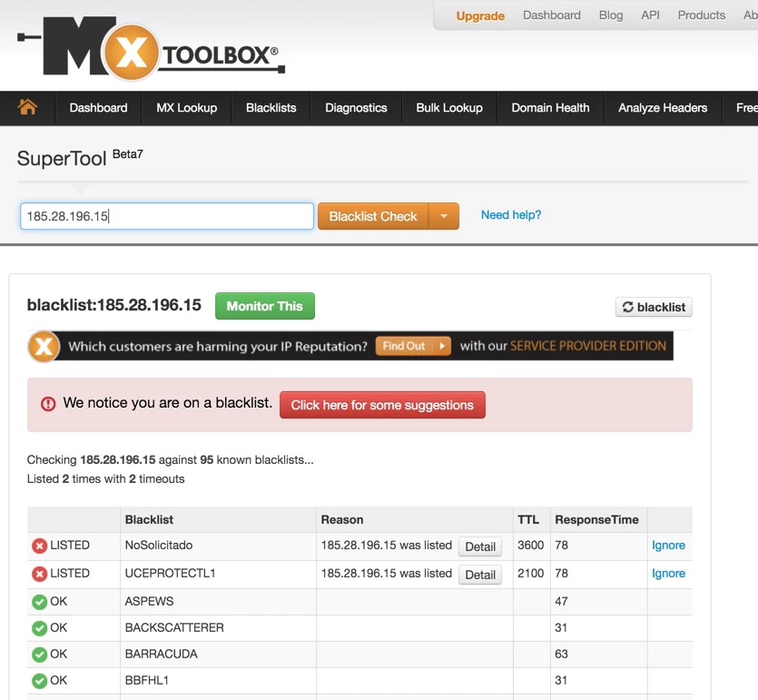The width and height of the screenshot is (758, 700).
Task: Click the green OK icon for BARRACUDA
Action: tap(39, 655)
